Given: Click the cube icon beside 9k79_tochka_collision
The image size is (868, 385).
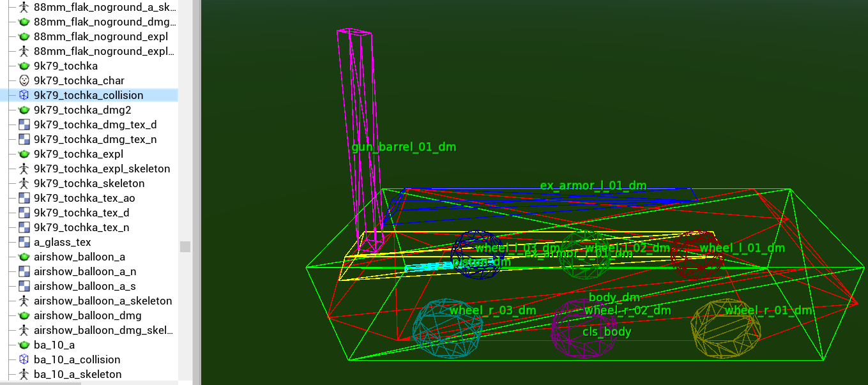Looking at the screenshot, I should tap(24, 95).
